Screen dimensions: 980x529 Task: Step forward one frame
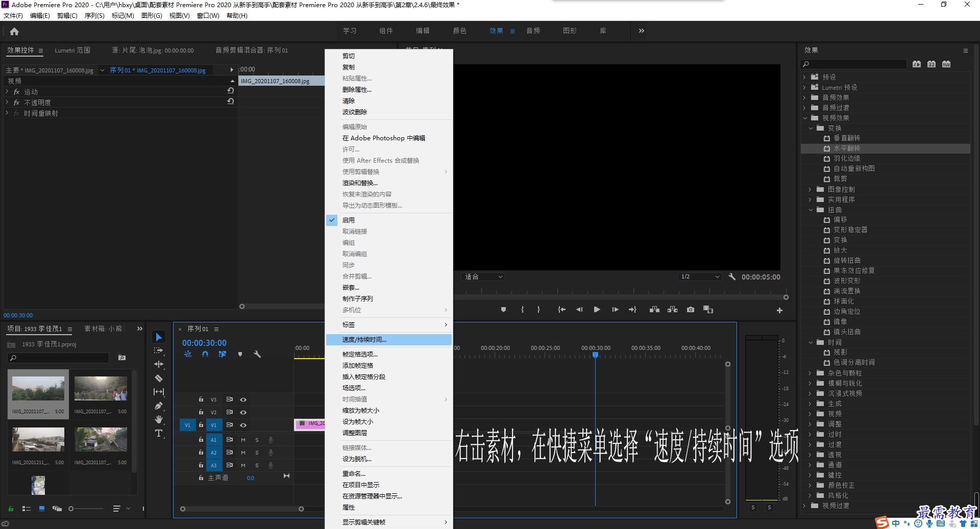pos(615,310)
